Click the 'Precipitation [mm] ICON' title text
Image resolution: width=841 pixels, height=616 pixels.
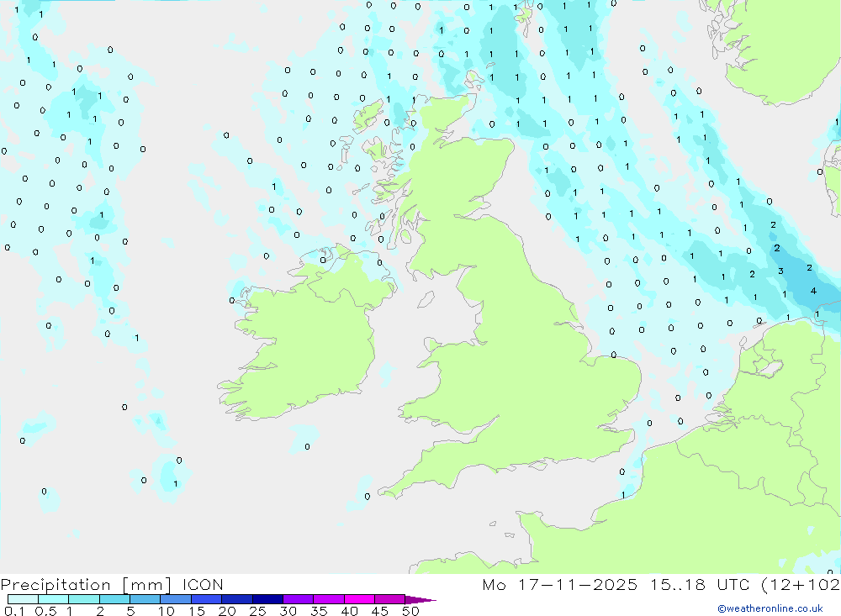point(112,585)
